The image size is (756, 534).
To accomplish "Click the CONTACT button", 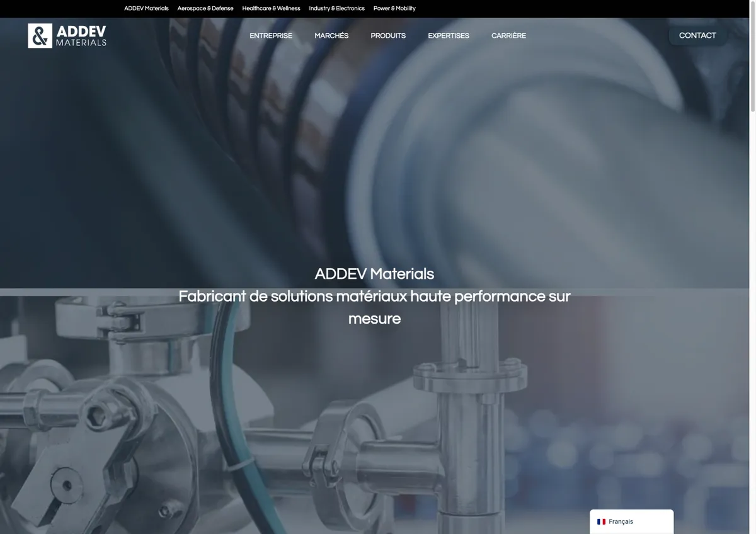I will click(x=697, y=35).
